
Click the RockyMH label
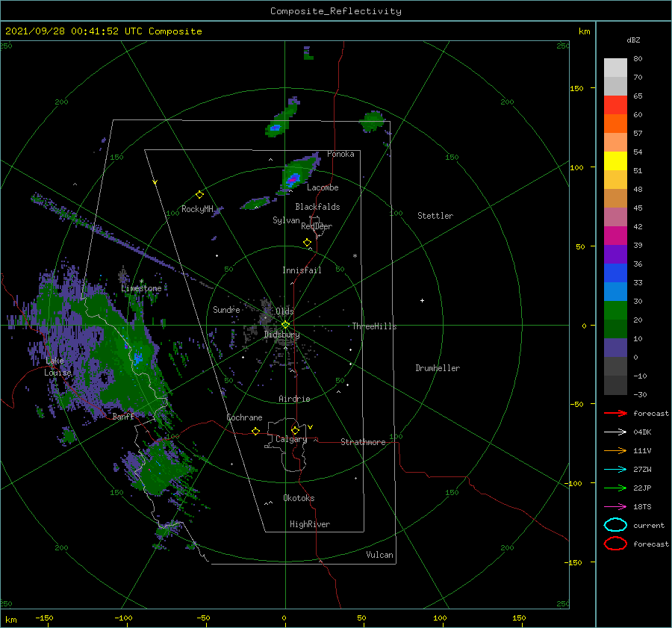197,209
